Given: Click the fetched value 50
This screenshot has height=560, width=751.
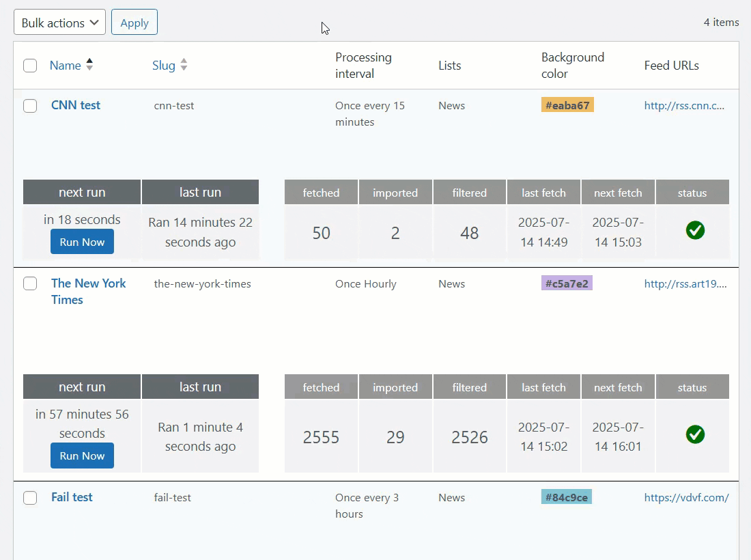Looking at the screenshot, I should coord(322,233).
